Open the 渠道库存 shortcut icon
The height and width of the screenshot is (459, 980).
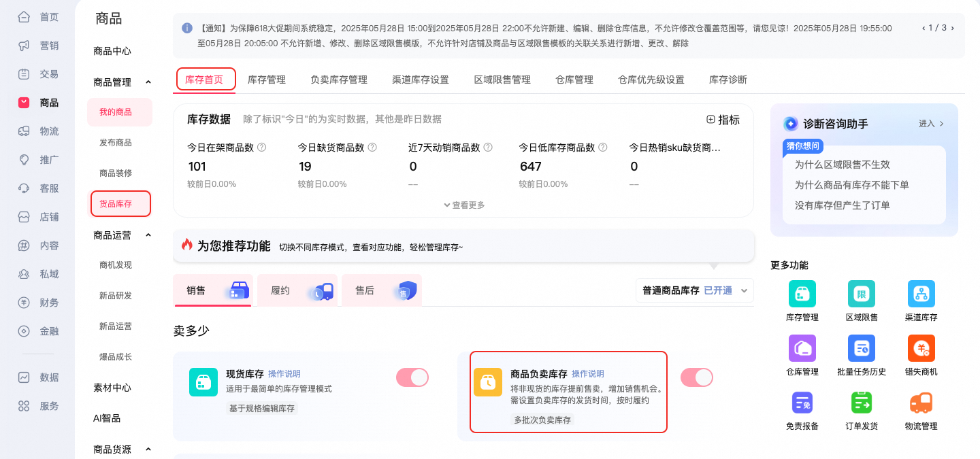tap(921, 294)
